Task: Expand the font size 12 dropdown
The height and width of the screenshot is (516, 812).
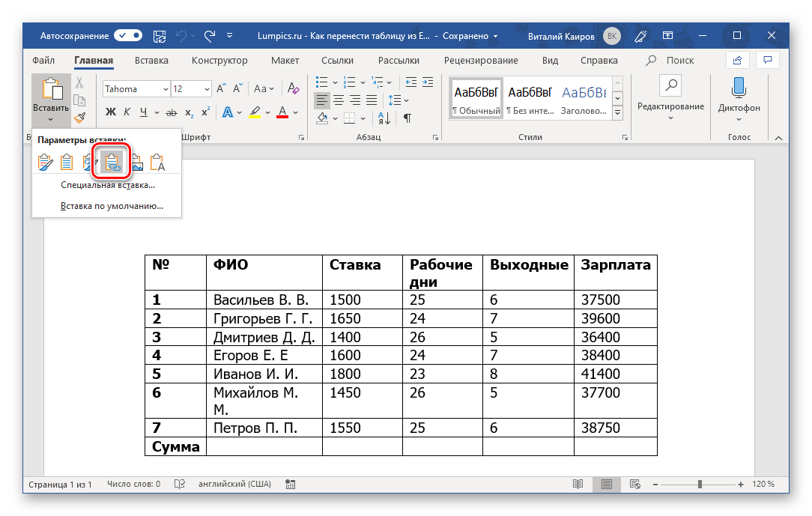Action: click(x=206, y=89)
